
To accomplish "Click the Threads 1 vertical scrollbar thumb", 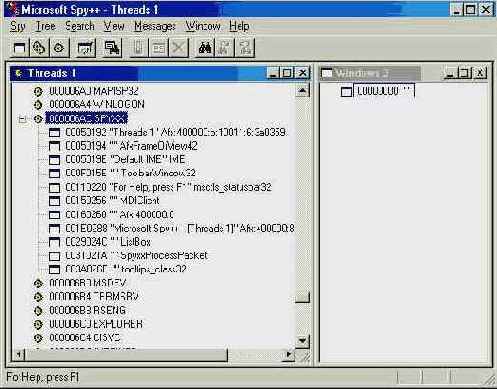I will click(x=302, y=297).
